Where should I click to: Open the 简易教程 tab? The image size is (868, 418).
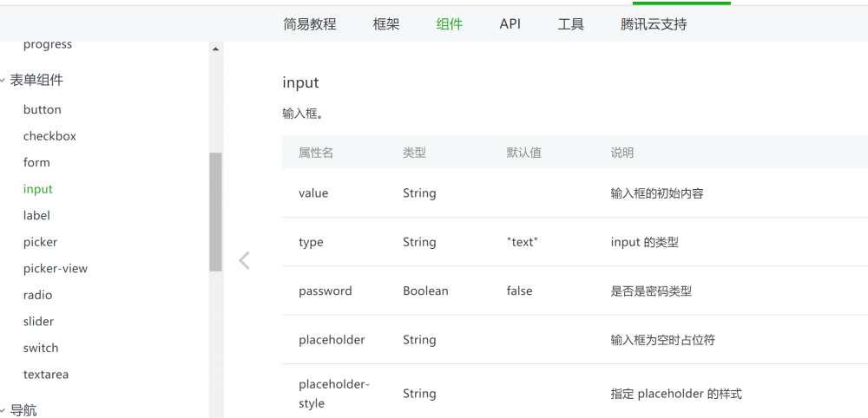(x=309, y=24)
